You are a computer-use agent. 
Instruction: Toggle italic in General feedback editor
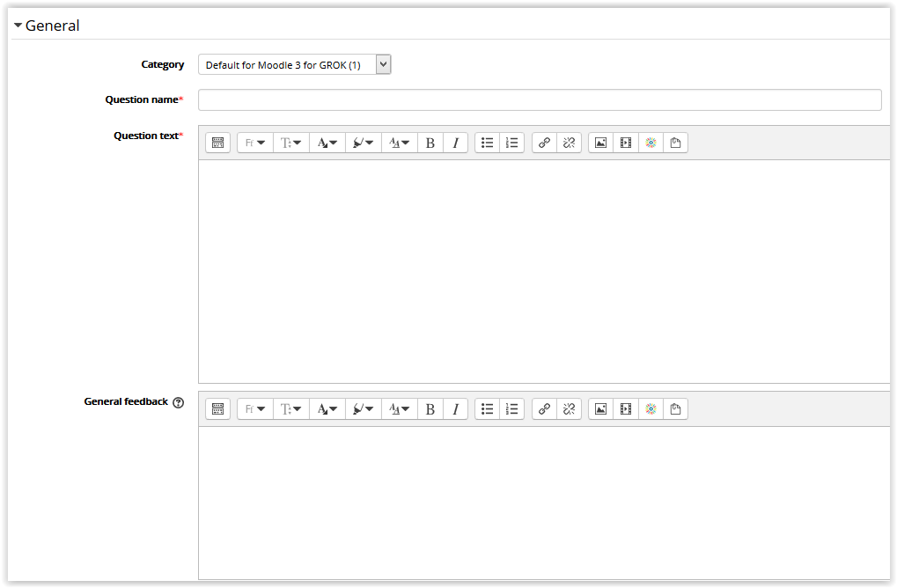[455, 409]
